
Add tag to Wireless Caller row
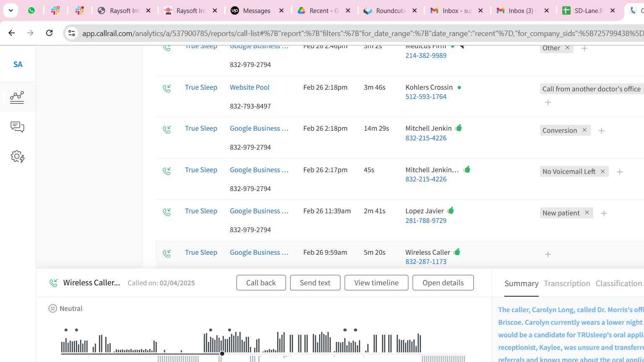pos(548,254)
